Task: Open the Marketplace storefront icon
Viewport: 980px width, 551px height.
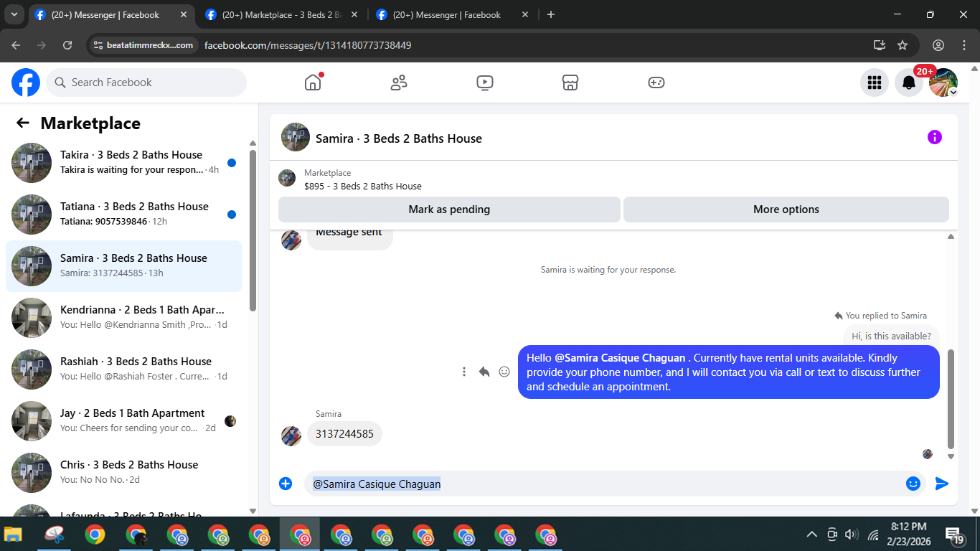Action: pos(570,83)
